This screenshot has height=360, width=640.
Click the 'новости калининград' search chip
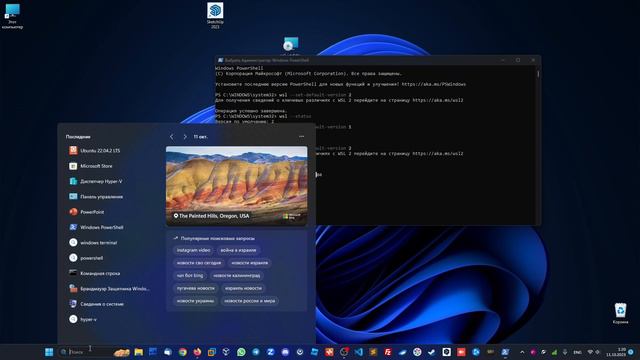[x=237, y=276]
